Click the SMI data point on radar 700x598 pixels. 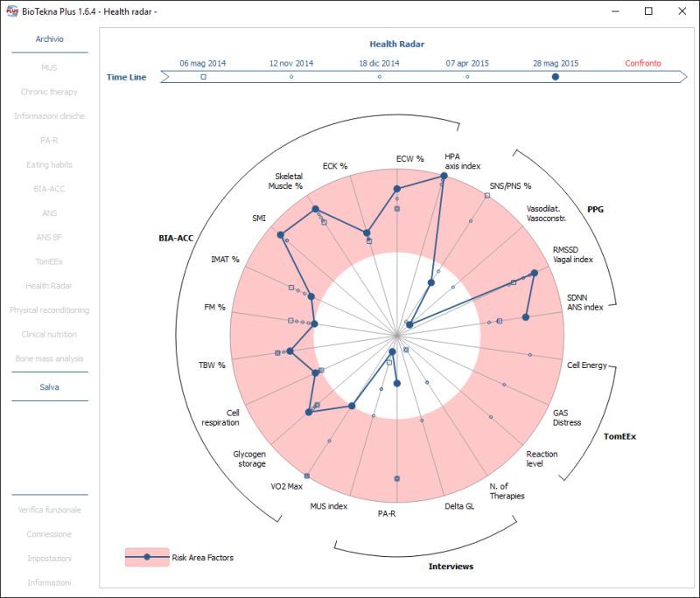[281, 235]
